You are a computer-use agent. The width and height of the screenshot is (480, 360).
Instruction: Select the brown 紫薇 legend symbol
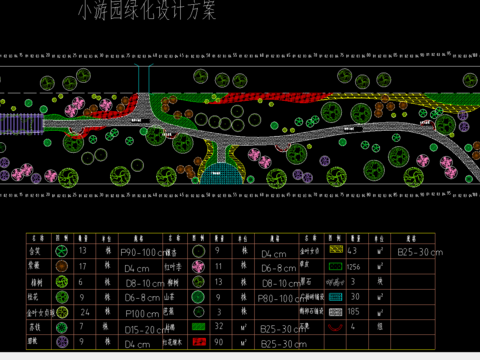coord(62,266)
